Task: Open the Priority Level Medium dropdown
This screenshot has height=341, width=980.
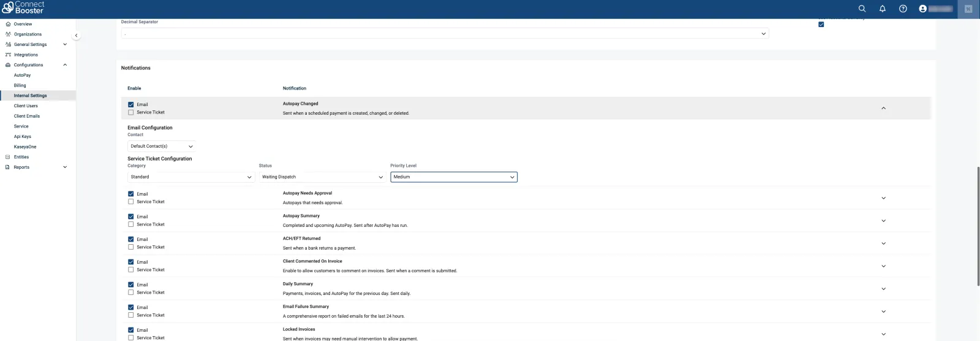Action: point(453,177)
